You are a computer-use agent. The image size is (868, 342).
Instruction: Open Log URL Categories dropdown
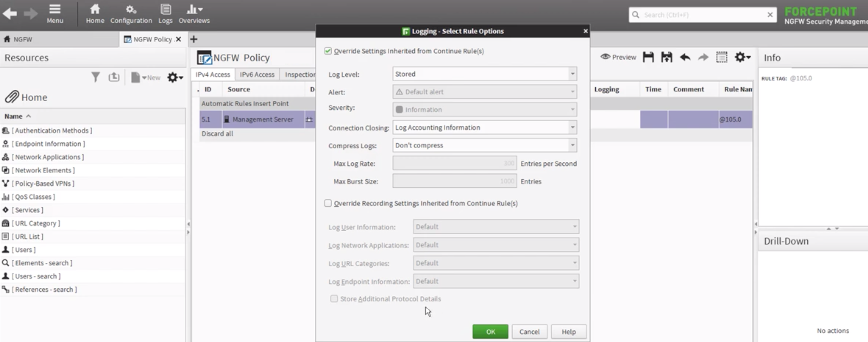[496, 263]
